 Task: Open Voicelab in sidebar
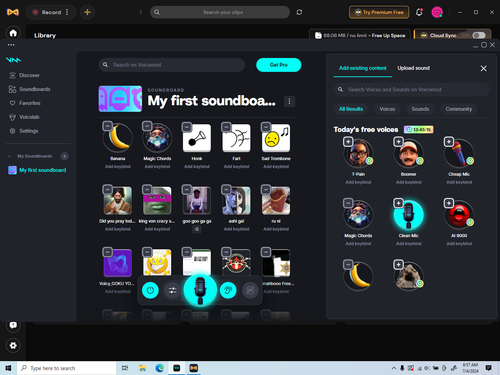point(24,117)
